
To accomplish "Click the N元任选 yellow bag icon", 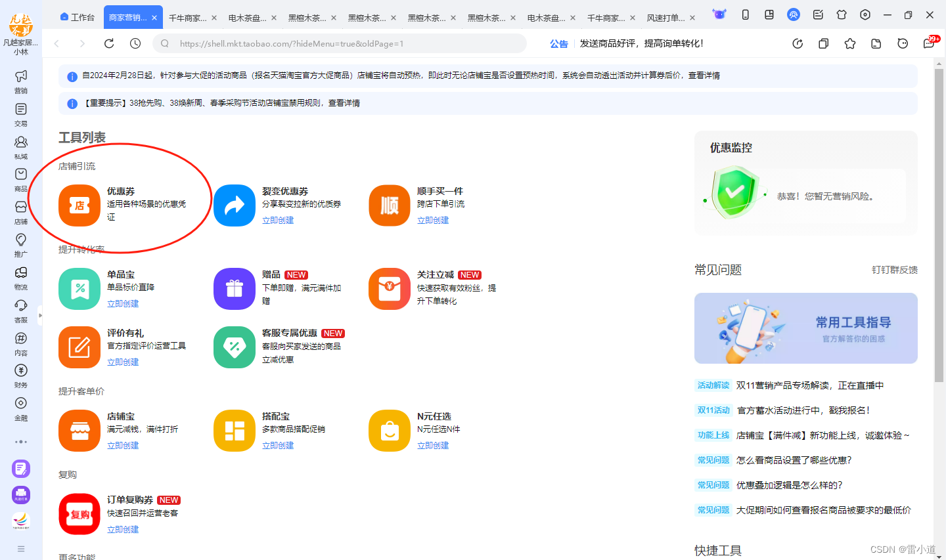I will (390, 431).
